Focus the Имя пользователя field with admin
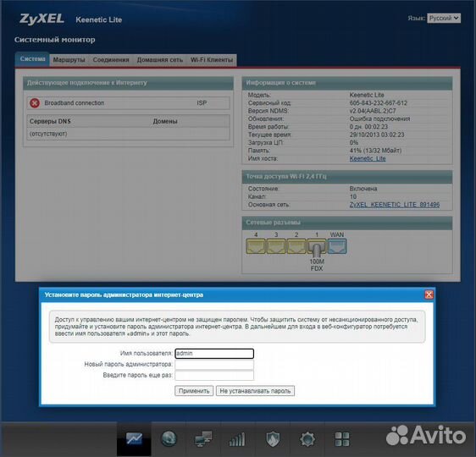Viewport: 476px width, 457px height. point(214,354)
